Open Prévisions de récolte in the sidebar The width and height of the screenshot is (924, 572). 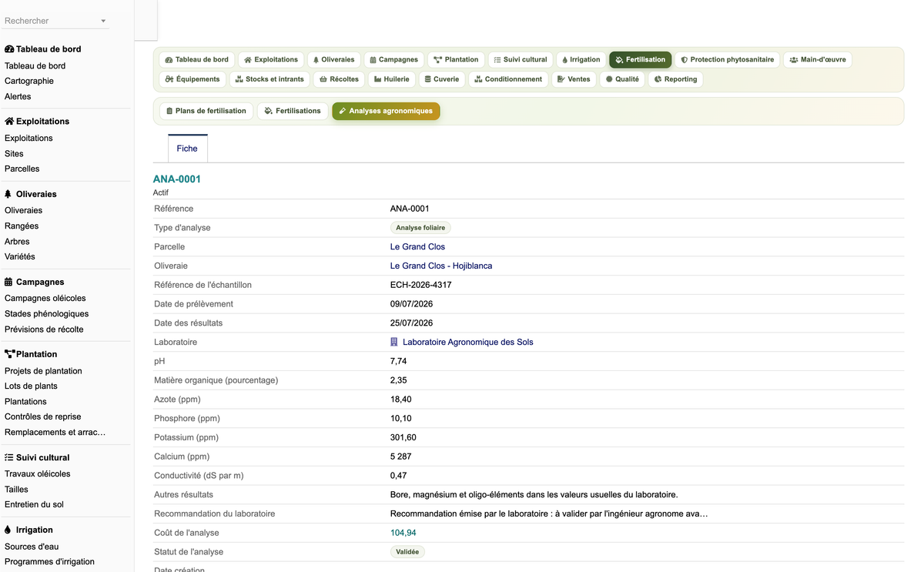click(44, 329)
